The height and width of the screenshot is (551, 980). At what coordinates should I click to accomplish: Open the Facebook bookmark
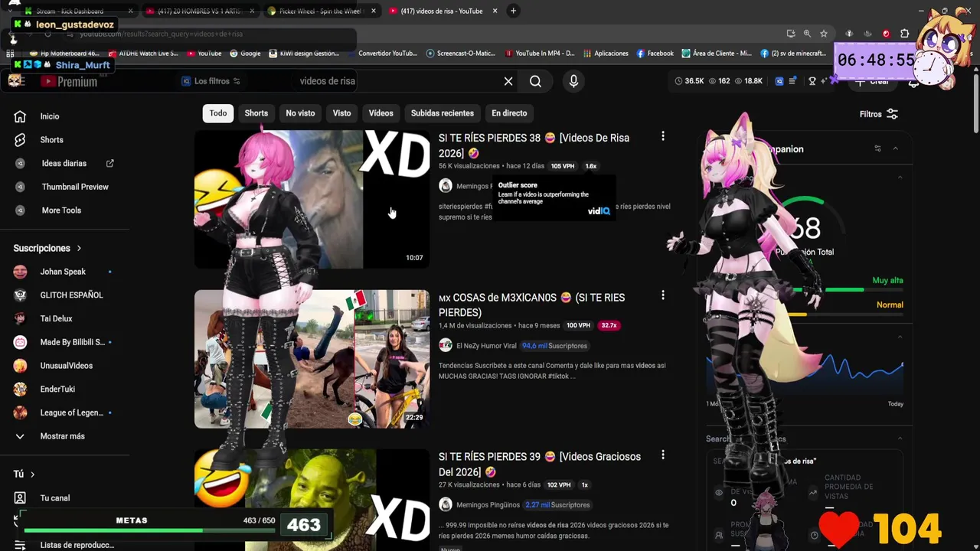click(x=655, y=54)
